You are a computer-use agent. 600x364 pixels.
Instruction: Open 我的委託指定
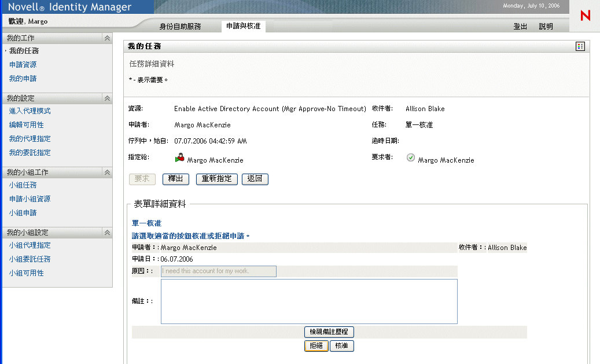tap(30, 153)
